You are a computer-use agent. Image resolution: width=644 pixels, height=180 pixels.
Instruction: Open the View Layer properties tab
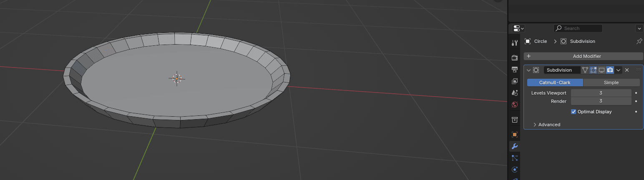tap(515, 81)
